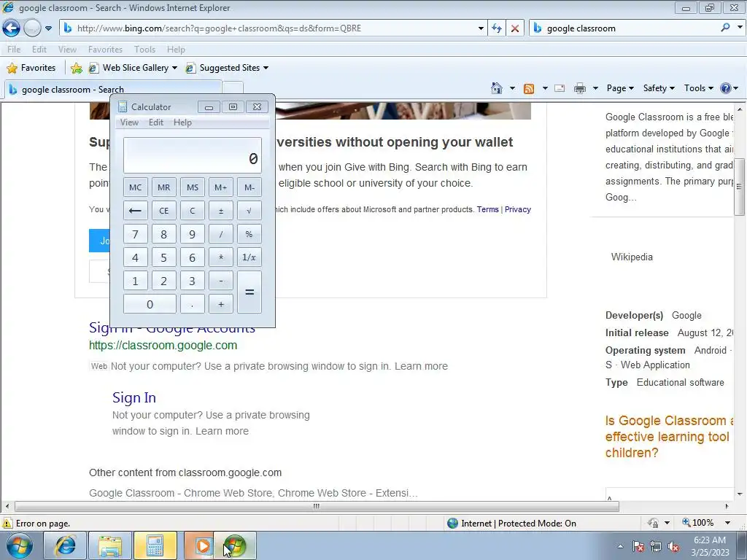
Task: Open Calculator View menu
Action: click(129, 122)
